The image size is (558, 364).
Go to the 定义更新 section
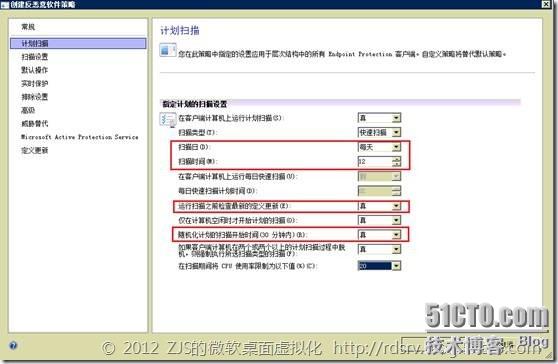tap(35, 151)
